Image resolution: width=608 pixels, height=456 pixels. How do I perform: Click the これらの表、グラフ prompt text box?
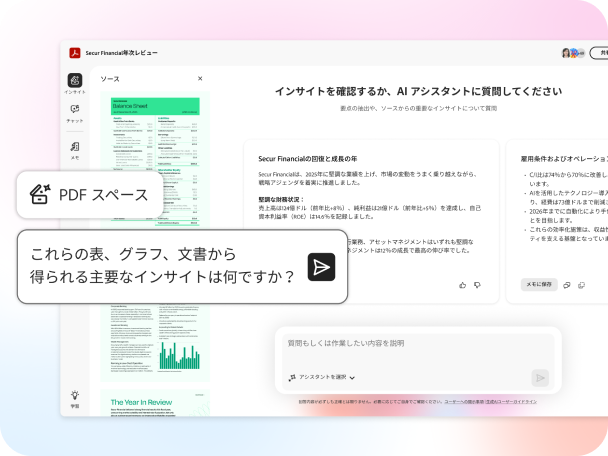(x=182, y=266)
